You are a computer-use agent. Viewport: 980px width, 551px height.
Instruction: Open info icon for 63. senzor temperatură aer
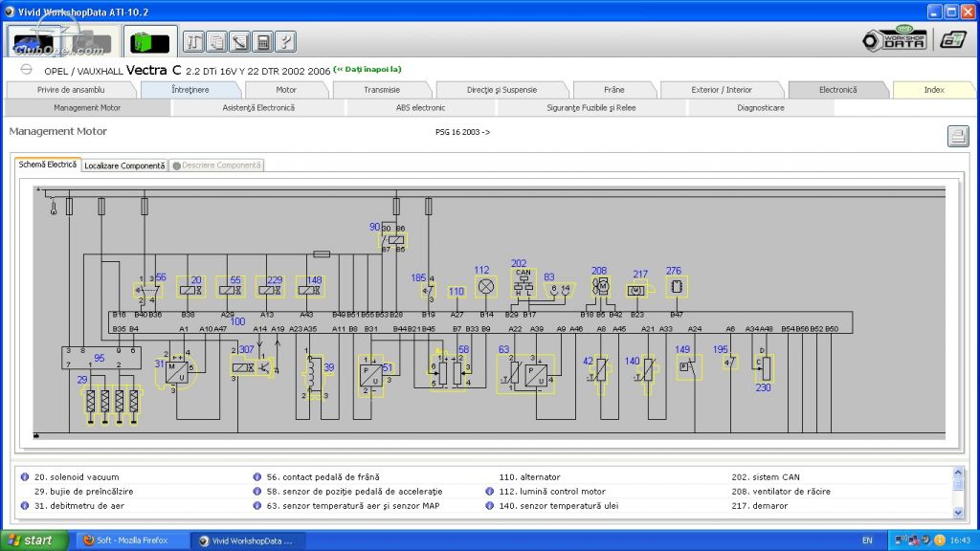256,505
